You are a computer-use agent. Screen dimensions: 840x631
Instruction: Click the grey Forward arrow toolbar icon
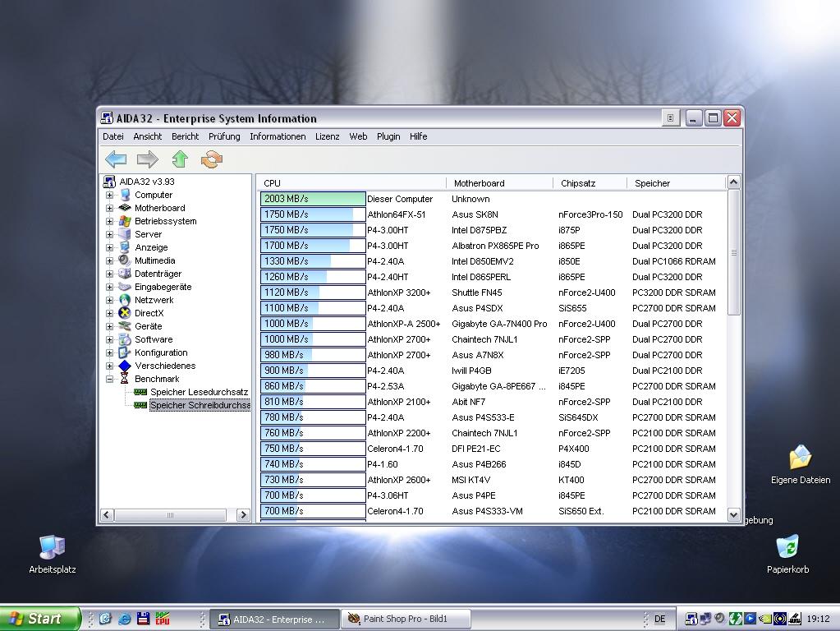click(x=148, y=159)
